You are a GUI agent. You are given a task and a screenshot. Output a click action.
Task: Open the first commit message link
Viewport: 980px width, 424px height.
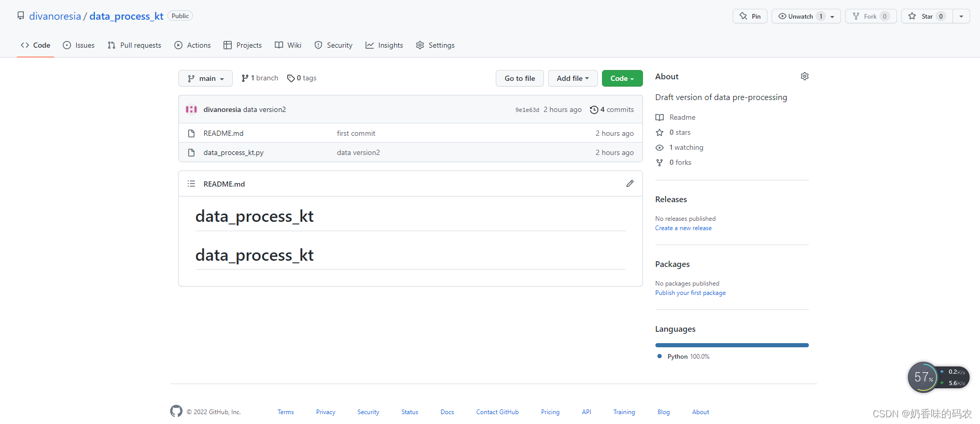356,133
